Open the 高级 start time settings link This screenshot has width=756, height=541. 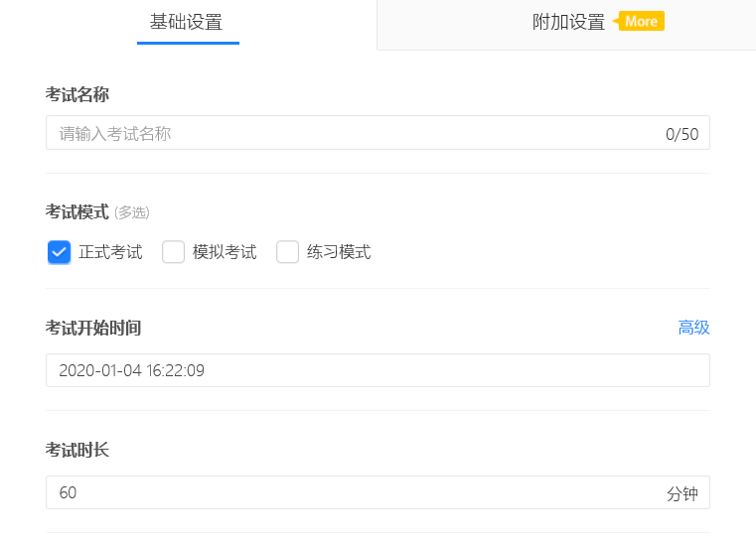click(x=693, y=328)
